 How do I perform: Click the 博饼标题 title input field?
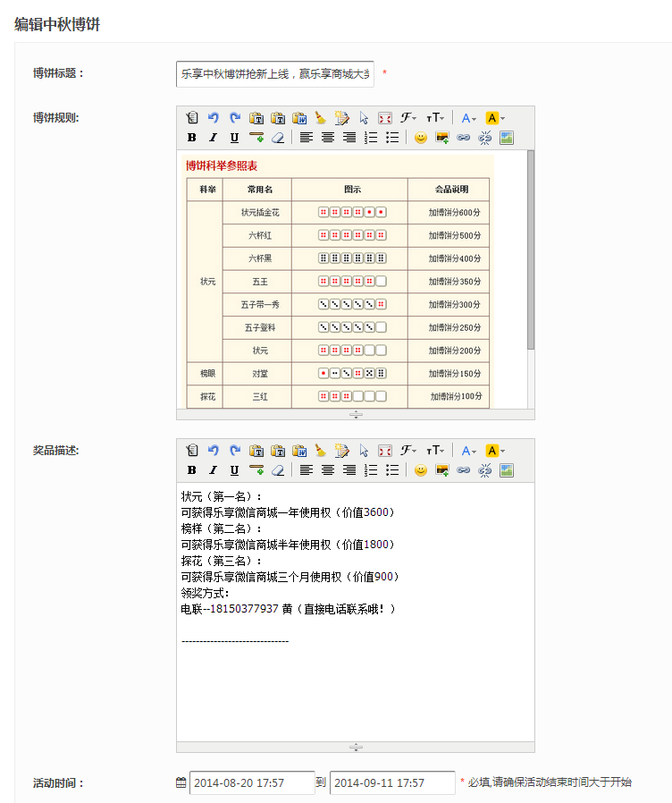[x=274, y=74]
